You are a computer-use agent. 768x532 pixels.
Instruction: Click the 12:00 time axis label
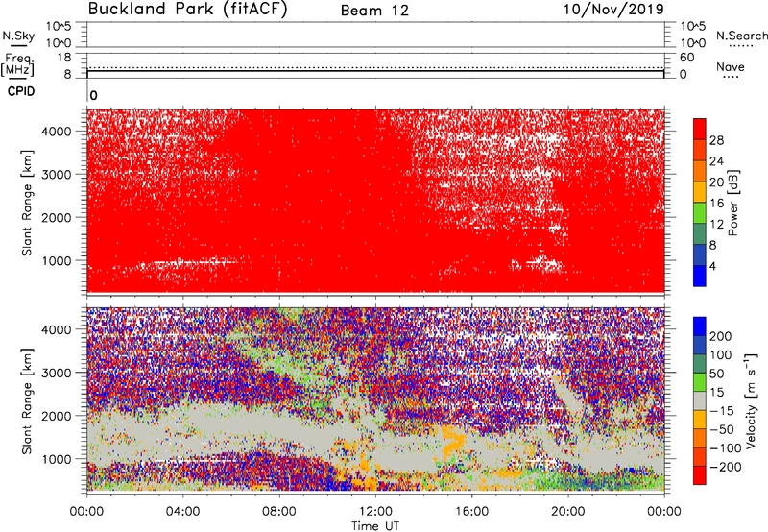click(x=375, y=512)
